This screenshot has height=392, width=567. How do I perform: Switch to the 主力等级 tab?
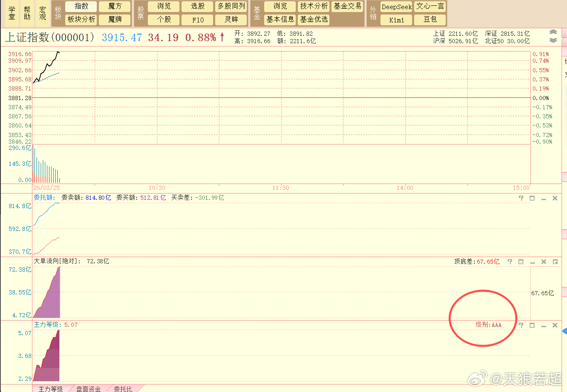pos(51,389)
